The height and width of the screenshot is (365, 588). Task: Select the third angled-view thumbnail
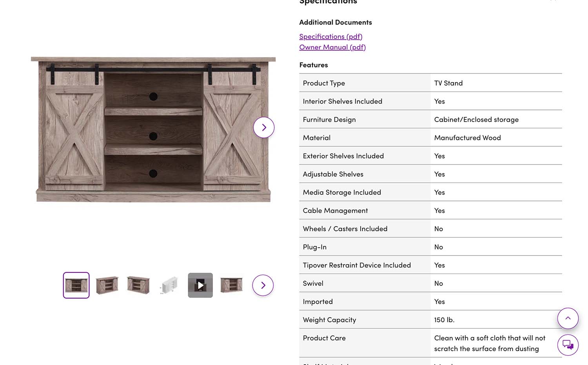coord(138,285)
